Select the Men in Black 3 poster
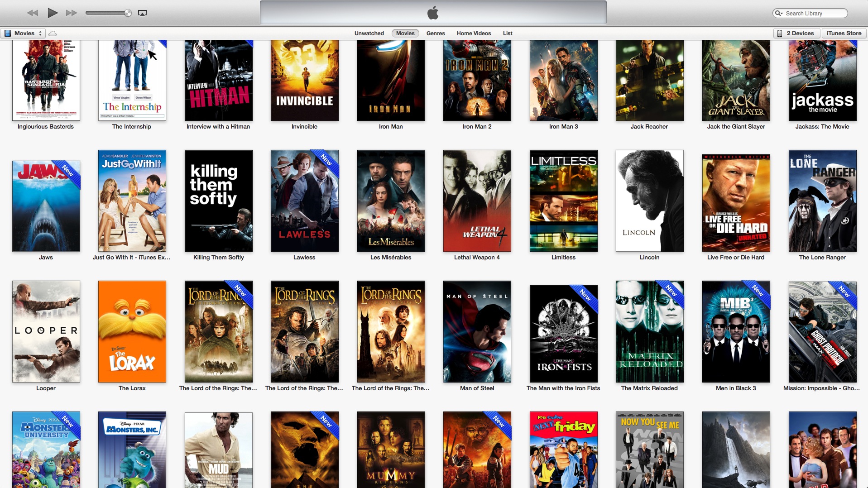 click(x=736, y=331)
